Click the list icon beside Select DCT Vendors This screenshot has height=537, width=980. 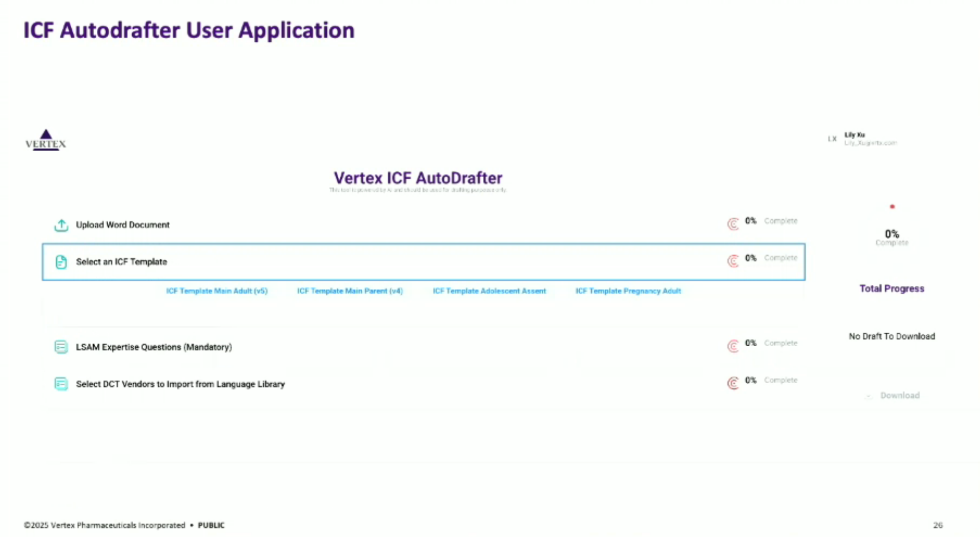61,384
